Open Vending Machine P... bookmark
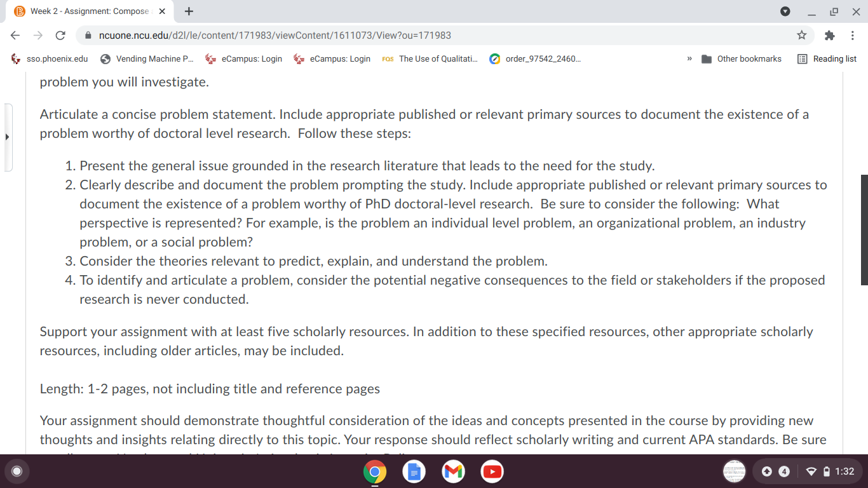The height and width of the screenshot is (488, 868). (x=147, y=58)
